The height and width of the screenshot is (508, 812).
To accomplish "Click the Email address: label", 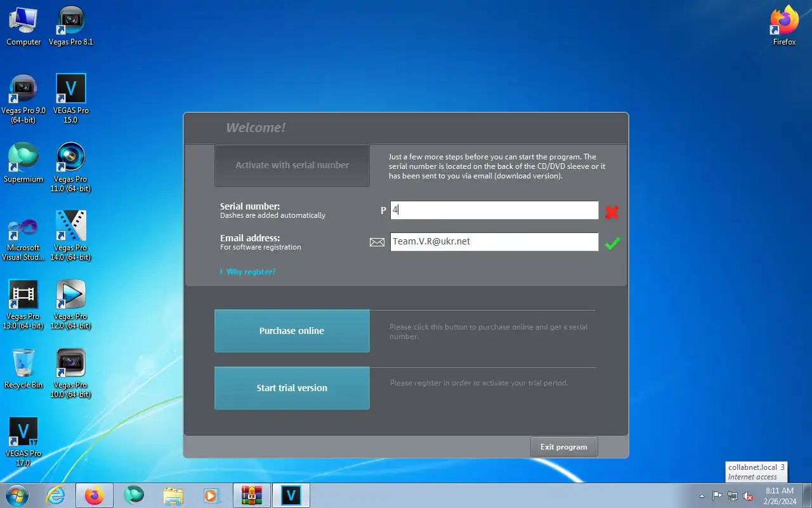I will coord(250,238).
